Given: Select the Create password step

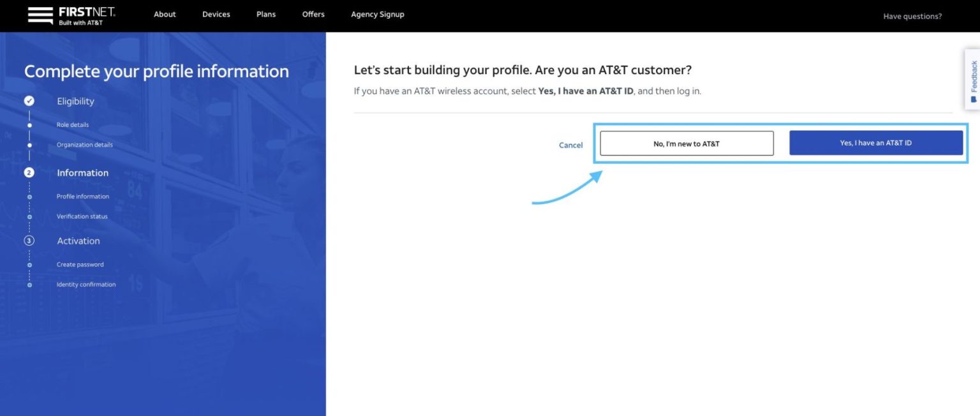Looking at the screenshot, I should click(x=80, y=264).
